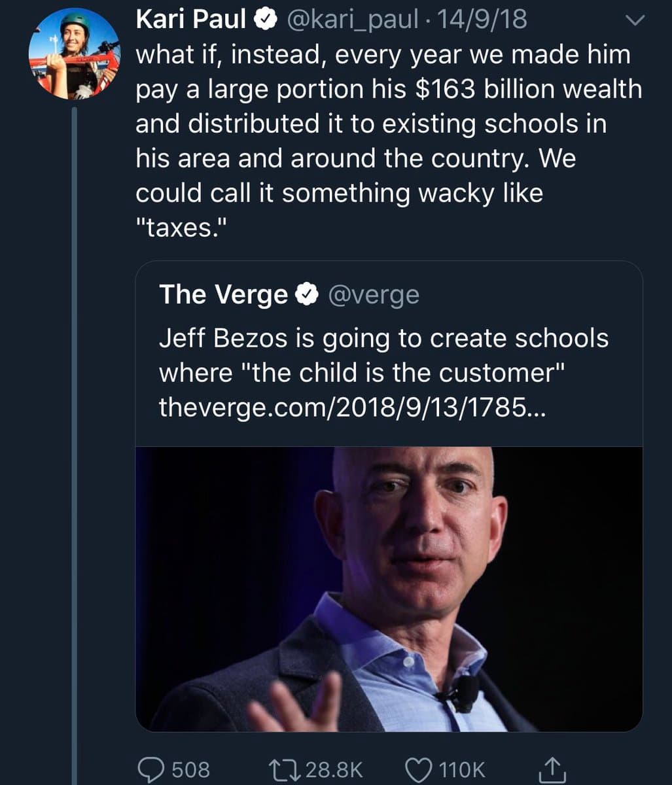View the photo in the quoted tweet
The image size is (672, 785).
click(389, 589)
